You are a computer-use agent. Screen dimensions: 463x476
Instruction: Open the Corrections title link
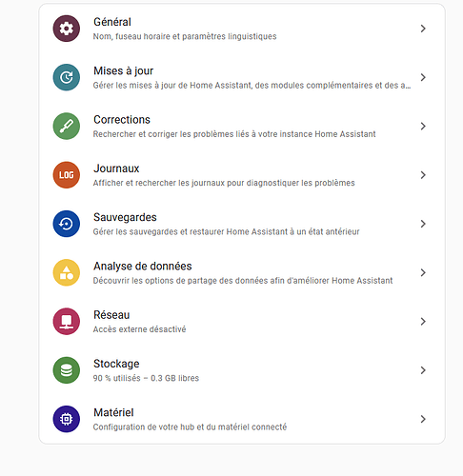pyautogui.click(x=122, y=120)
